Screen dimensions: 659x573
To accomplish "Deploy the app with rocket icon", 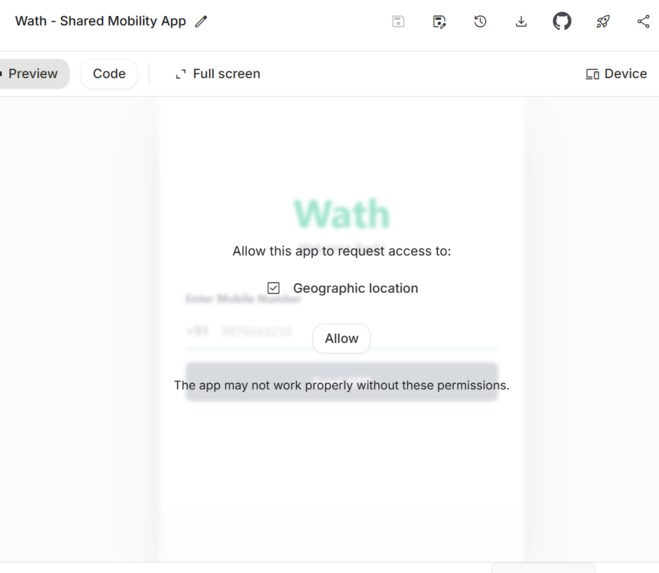I will (x=603, y=21).
